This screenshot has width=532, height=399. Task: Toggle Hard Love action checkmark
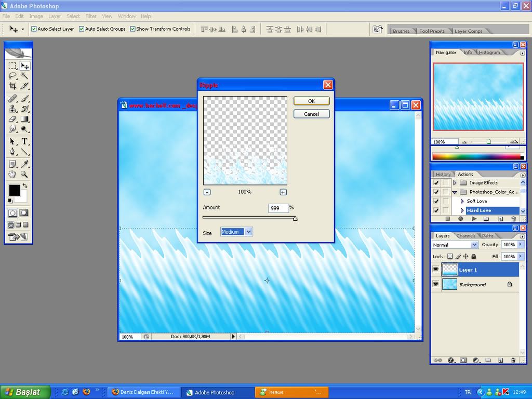[x=436, y=210]
